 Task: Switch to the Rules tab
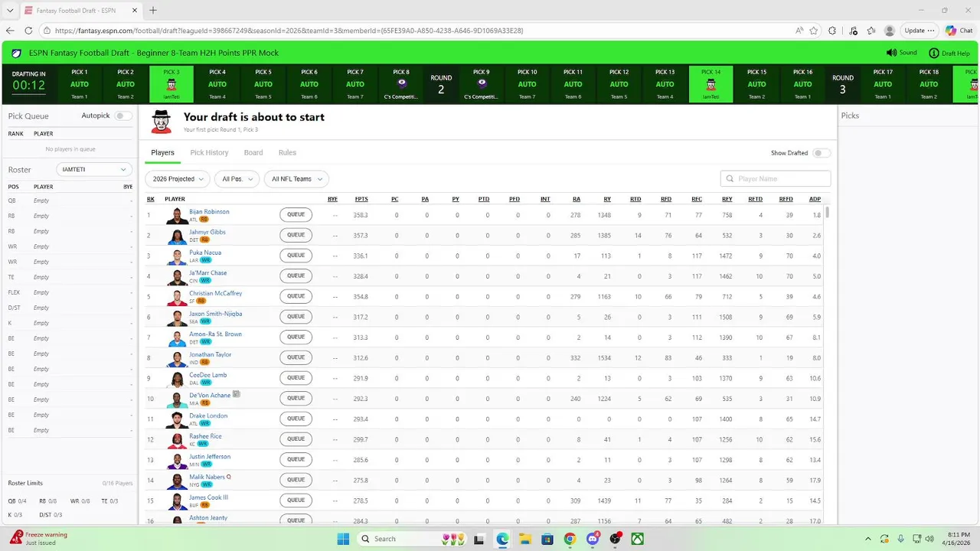coord(287,152)
